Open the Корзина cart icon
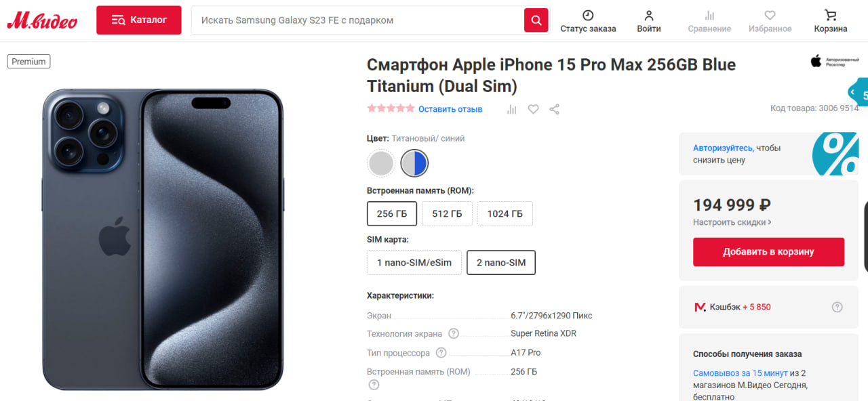This screenshot has height=401, width=868. [830, 15]
